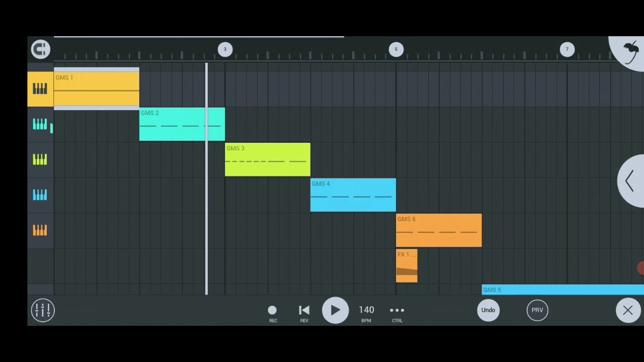Screen dimensions: 644x362
Task: Click the Undo button
Action: point(488,310)
